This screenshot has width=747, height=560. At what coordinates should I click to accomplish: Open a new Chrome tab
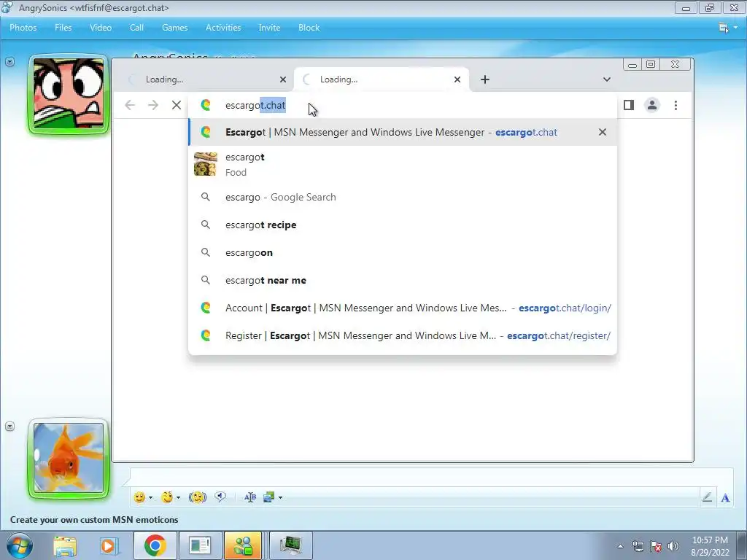click(485, 79)
